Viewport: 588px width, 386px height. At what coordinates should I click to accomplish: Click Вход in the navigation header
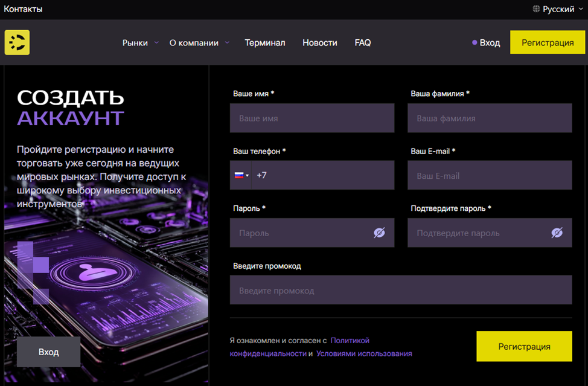[486, 43]
